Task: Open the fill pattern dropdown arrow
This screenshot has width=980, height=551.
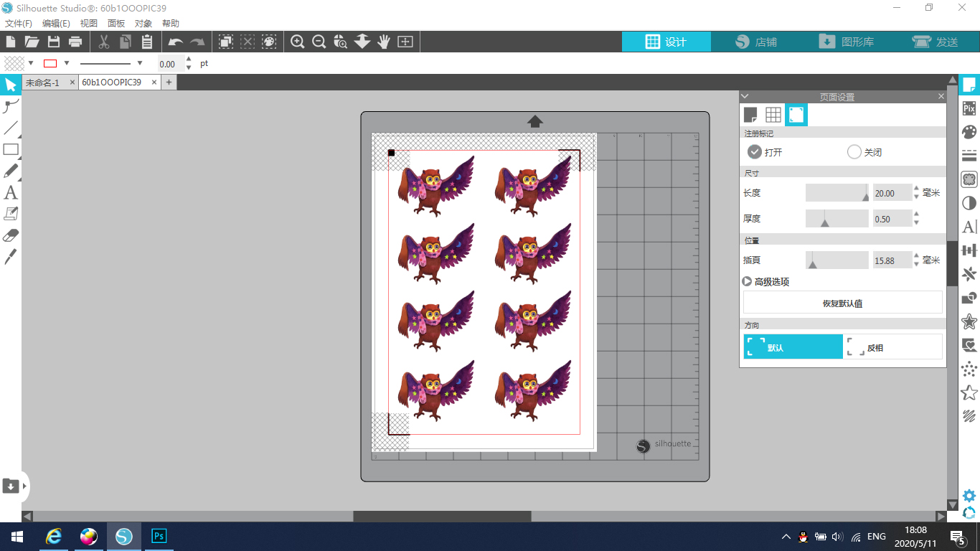Action: click(x=31, y=63)
